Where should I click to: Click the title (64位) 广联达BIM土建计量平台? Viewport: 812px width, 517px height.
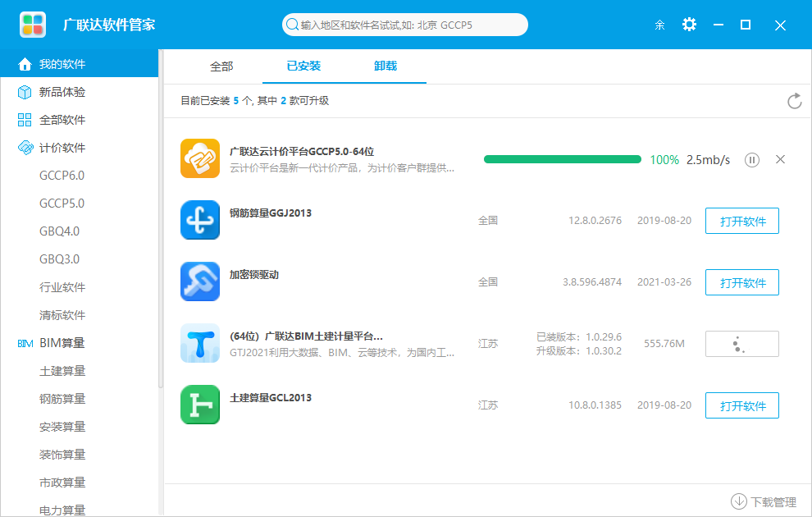(306, 336)
